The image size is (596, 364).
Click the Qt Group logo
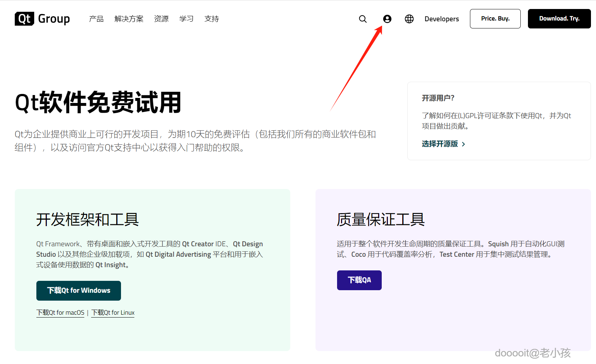click(42, 18)
